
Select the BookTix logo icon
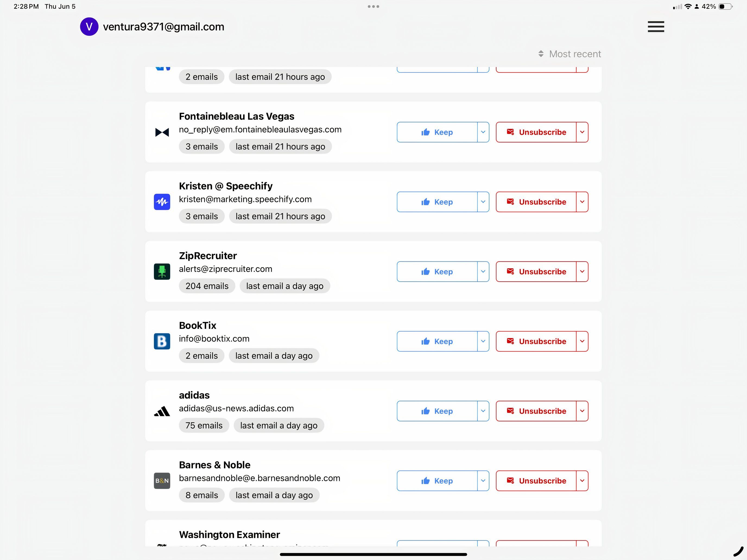click(x=162, y=341)
